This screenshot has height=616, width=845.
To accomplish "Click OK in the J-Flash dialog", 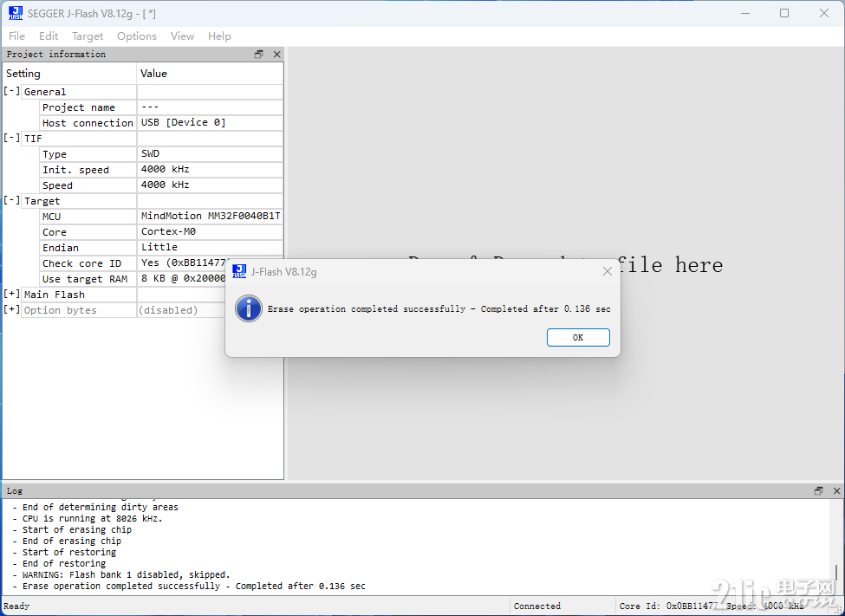I will pyautogui.click(x=578, y=337).
